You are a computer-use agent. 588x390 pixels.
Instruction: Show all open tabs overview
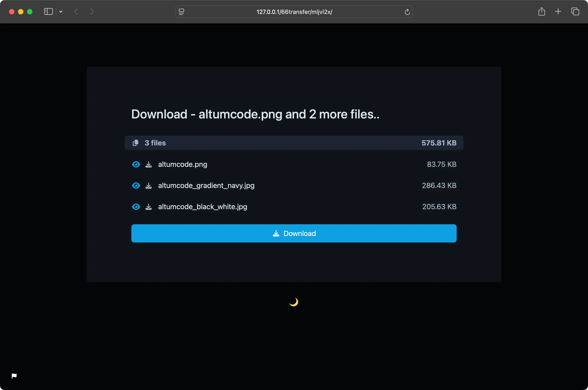click(575, 11)
